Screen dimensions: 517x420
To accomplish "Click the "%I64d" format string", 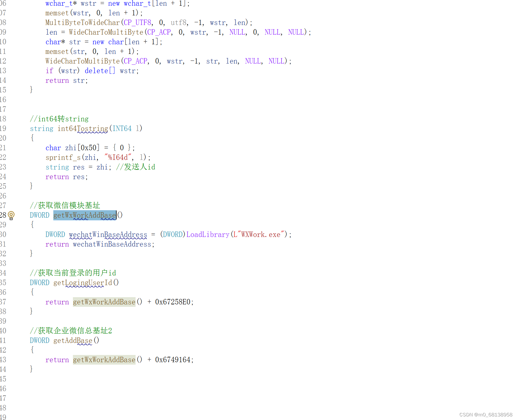I will click(118, 157).
